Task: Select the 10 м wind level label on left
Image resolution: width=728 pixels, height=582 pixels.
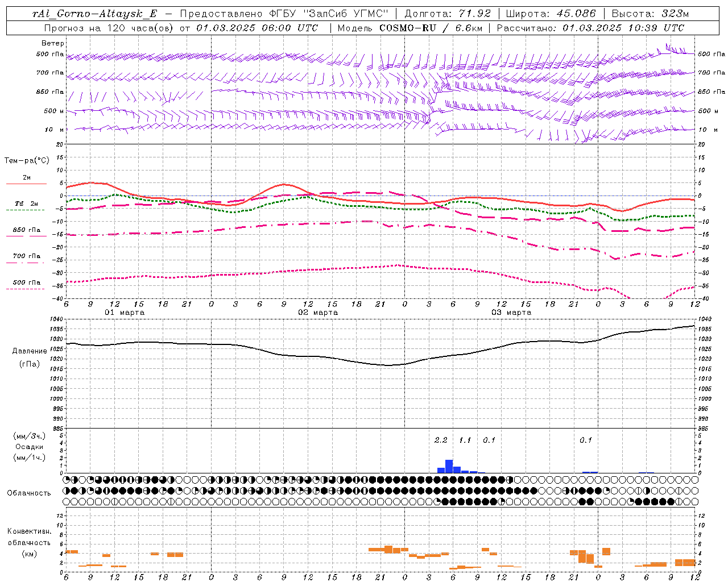Action: [54, 130]
